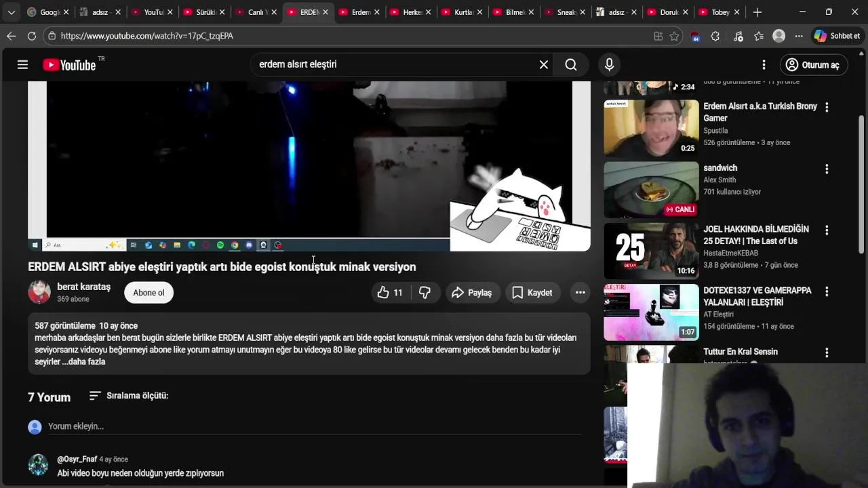Open Tuttur En Kral Sensin video title
Viewport: 868px width, 488px height.
point(741,352)
